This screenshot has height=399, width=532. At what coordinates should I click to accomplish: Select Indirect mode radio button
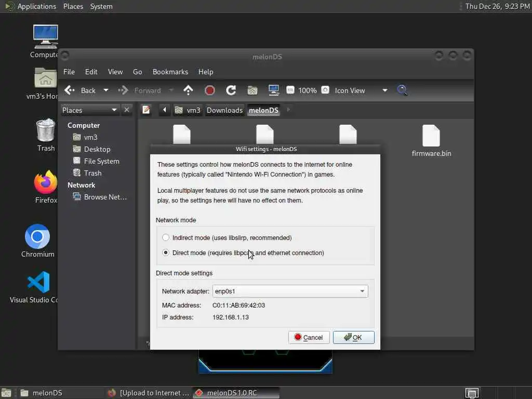point(166,237)
